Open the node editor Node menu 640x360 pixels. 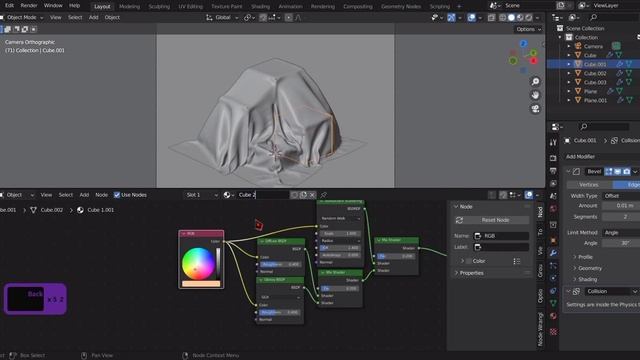coord(101,195)
